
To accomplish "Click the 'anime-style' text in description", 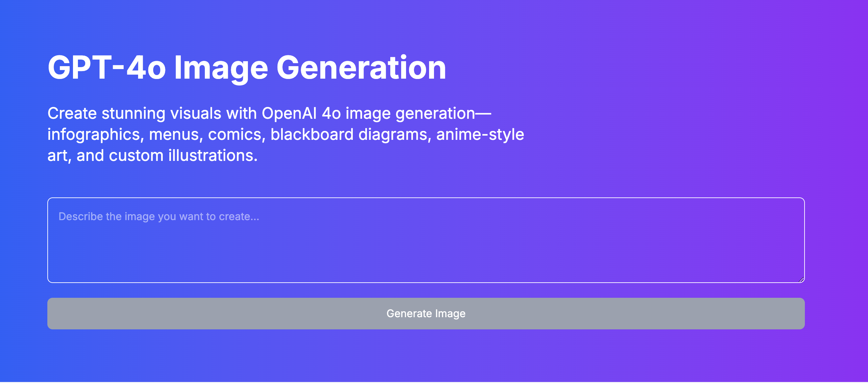I will point(480,135).
